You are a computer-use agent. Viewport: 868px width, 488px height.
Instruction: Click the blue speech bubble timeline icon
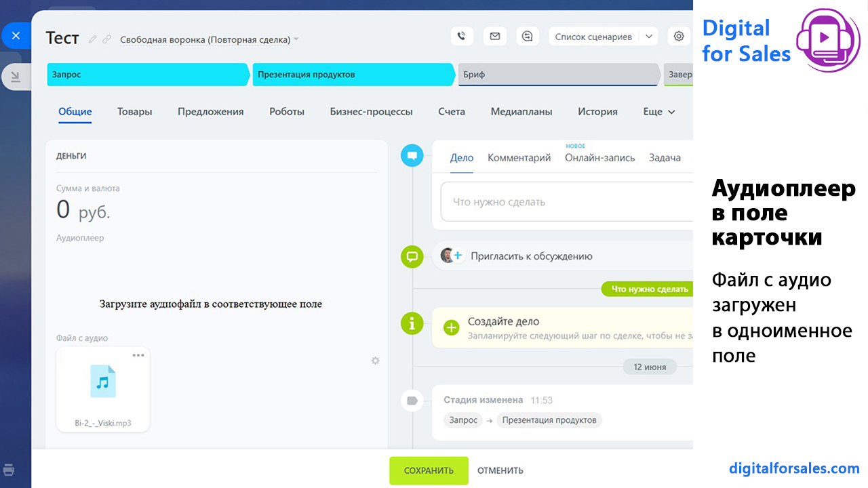point(412,156)
